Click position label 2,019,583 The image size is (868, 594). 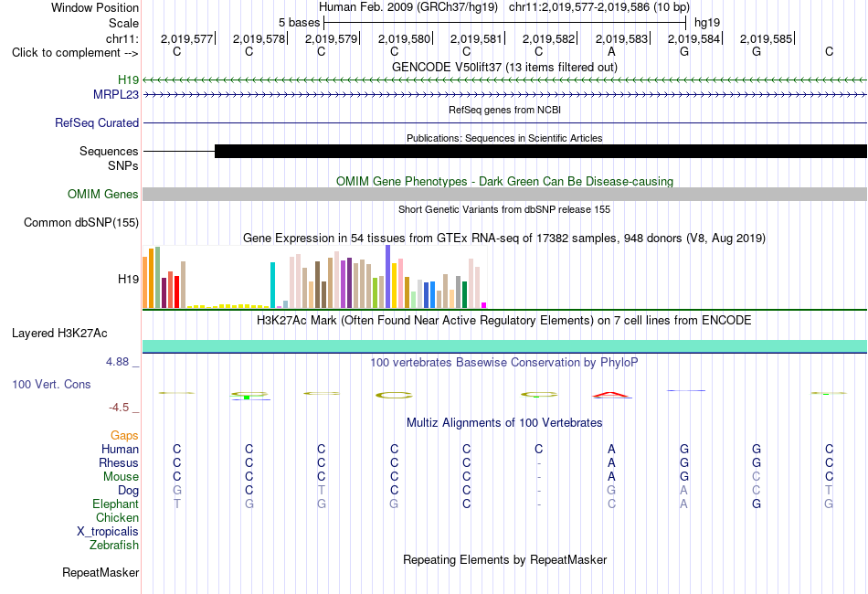point(621,38)
